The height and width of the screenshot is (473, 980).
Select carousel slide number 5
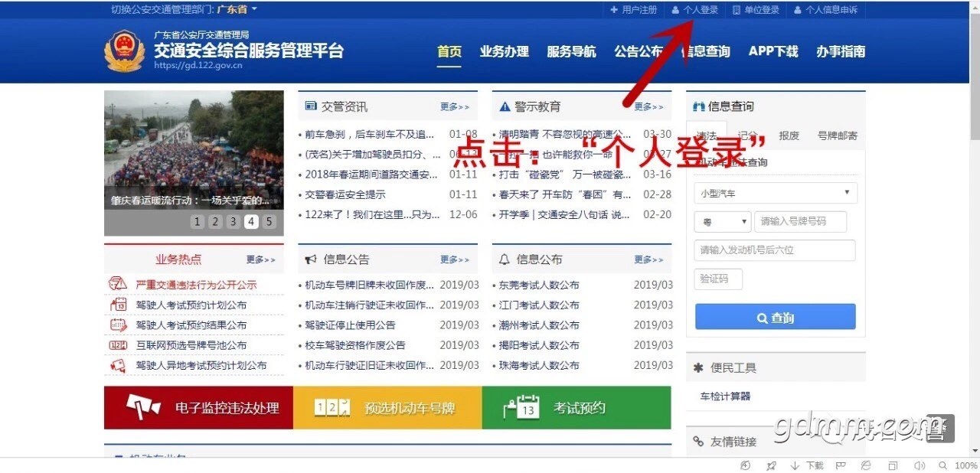(x=269, y=222)
